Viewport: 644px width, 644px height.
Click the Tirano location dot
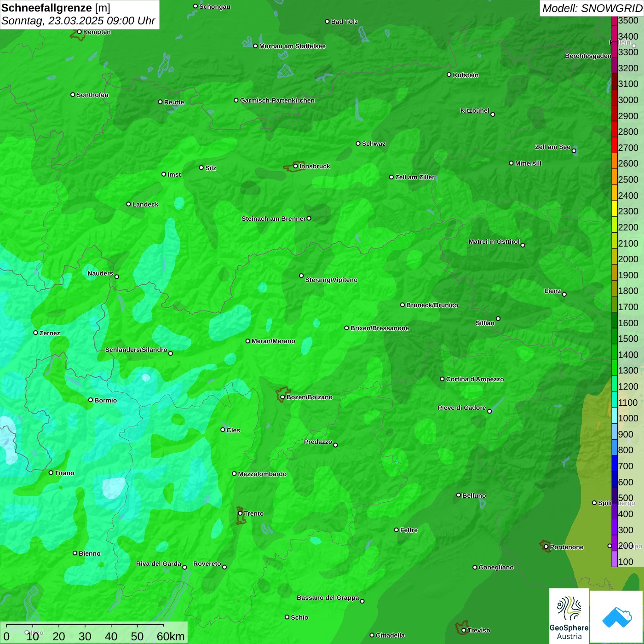(x=51, y=472)
